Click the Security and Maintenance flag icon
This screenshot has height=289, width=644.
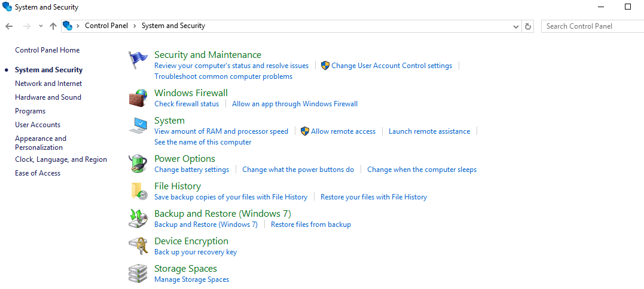[x=138, y=60]
